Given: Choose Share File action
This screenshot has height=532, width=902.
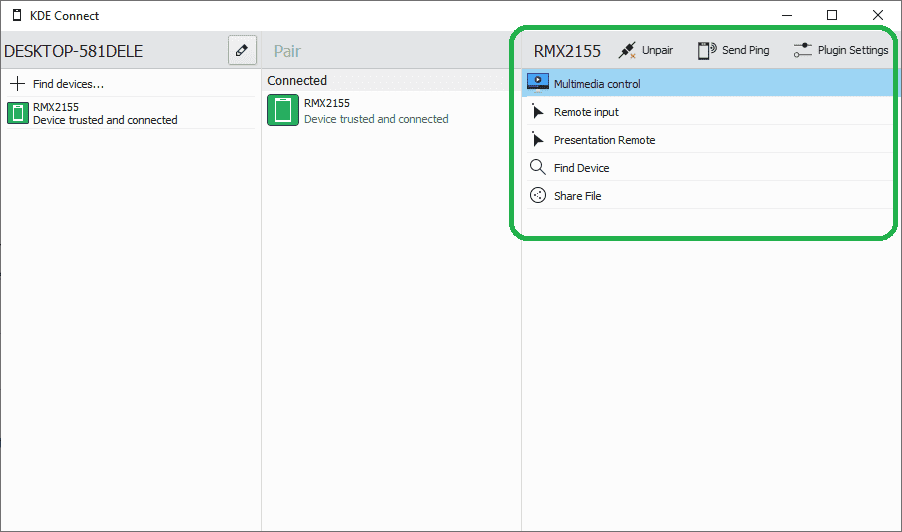Looking at the screenshot, I should pos(708,196).
